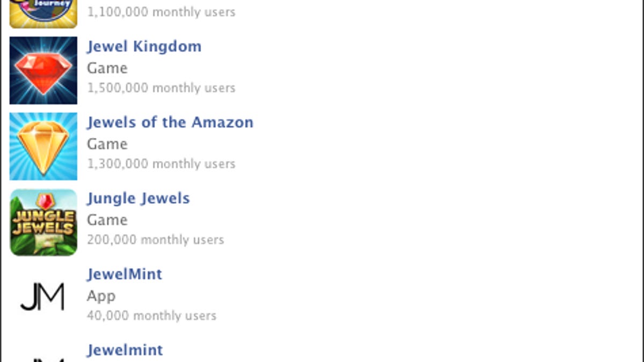Click the 1,500,000 monthly users text
Image resolution: width=644 pixels, height=362 pixels.
coord(161,88)
